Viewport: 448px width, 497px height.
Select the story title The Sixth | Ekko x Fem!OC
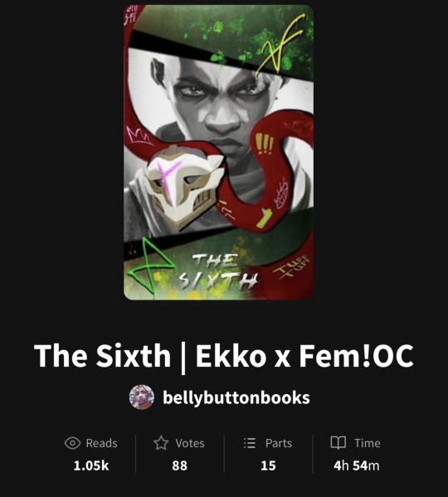tap(224, 356)
